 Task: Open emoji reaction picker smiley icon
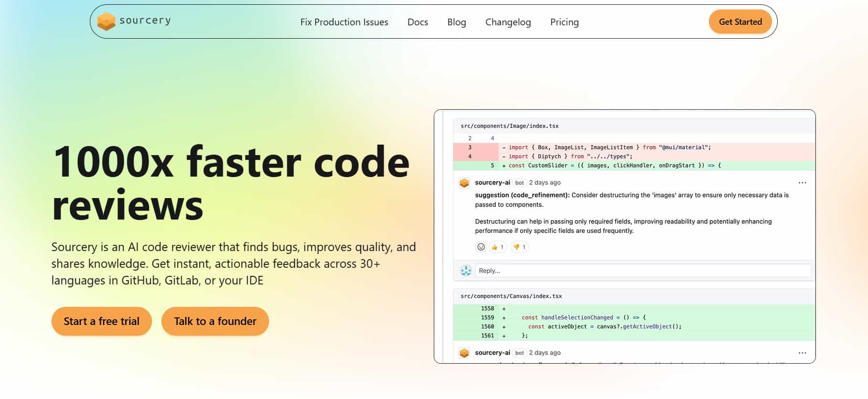pyautogui.click(x=481, y=247)
